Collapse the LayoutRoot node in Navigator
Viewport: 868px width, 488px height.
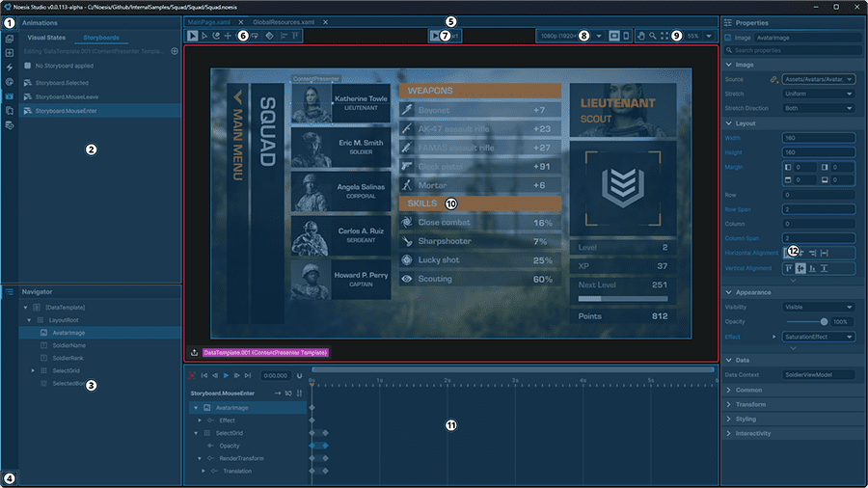click(x=29, y=320)
